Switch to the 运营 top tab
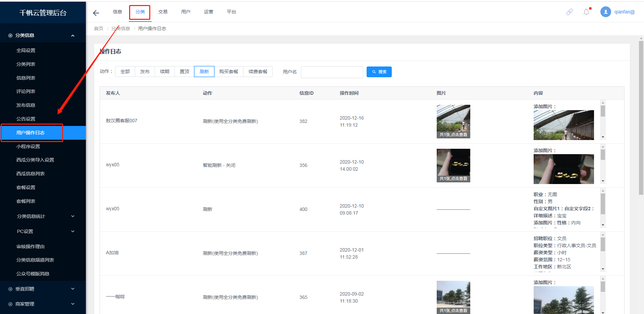The image size is (644, 314). point(209,12)
